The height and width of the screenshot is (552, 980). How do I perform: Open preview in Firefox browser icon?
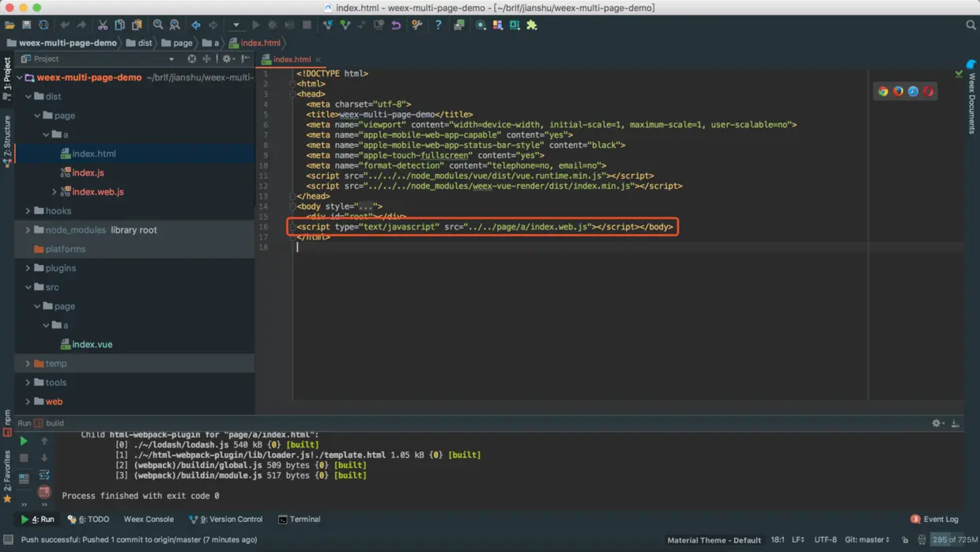coord(898,92)
